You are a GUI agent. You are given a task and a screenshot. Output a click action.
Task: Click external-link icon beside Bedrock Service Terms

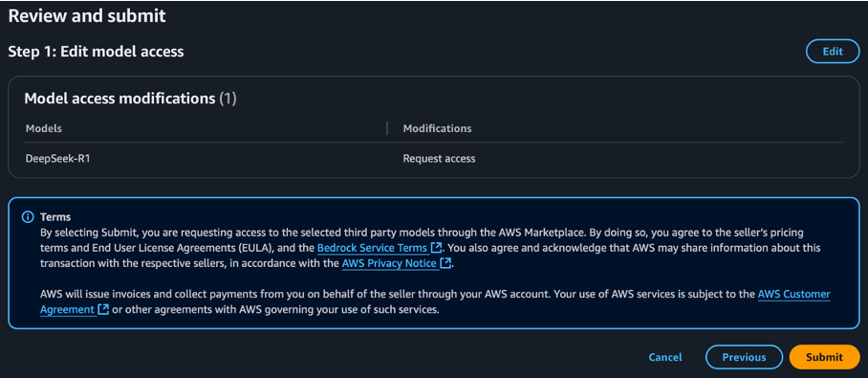tap(436, 247)
